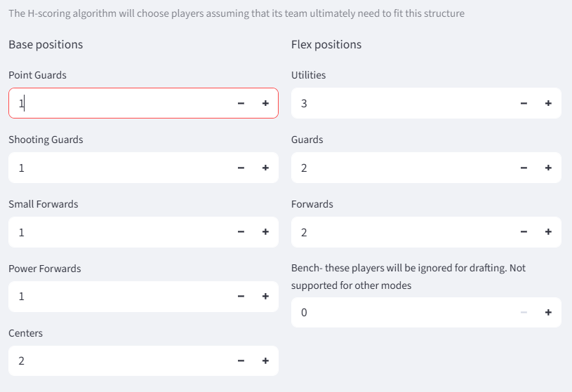
Task: Add one Power Forward with plus
Action: tap(265, 297)
